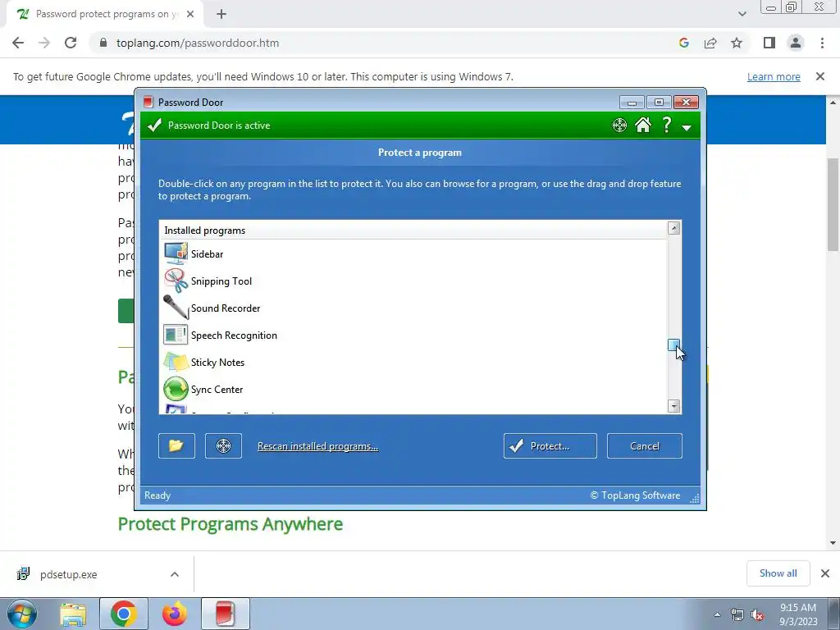This screenshot has height=630, width=840.
Task: Show hidden tray icons arrow
Action: coord(717,614)
